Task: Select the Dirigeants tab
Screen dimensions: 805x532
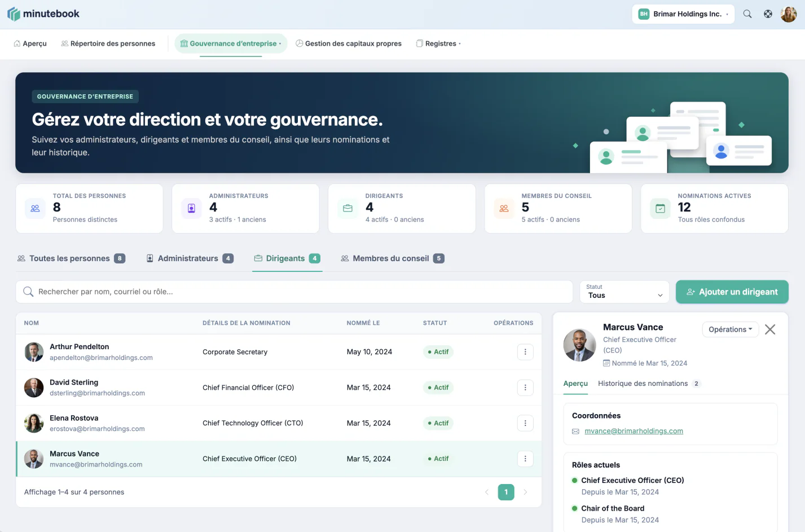Action: coord(287,258)
